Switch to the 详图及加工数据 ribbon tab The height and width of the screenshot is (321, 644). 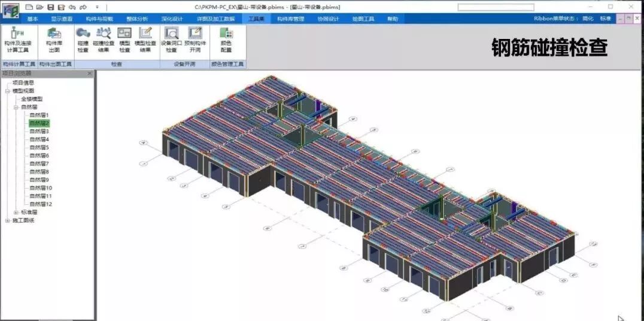(215, 19)
